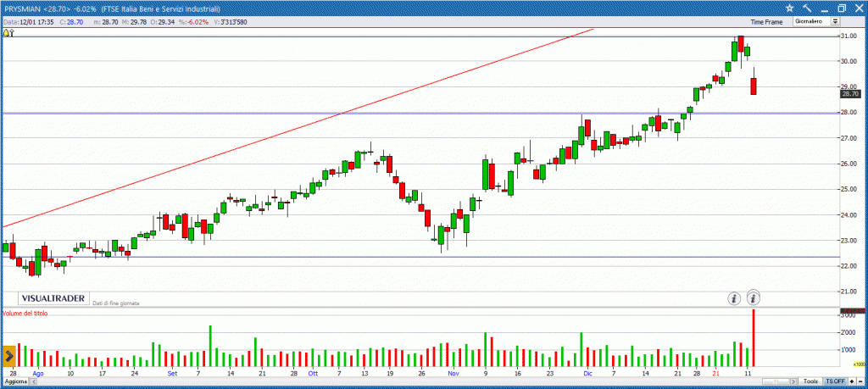Click the closing price value 28.70 in header
This screenshot has height=389, width=868.
click(x=75, y=21)
